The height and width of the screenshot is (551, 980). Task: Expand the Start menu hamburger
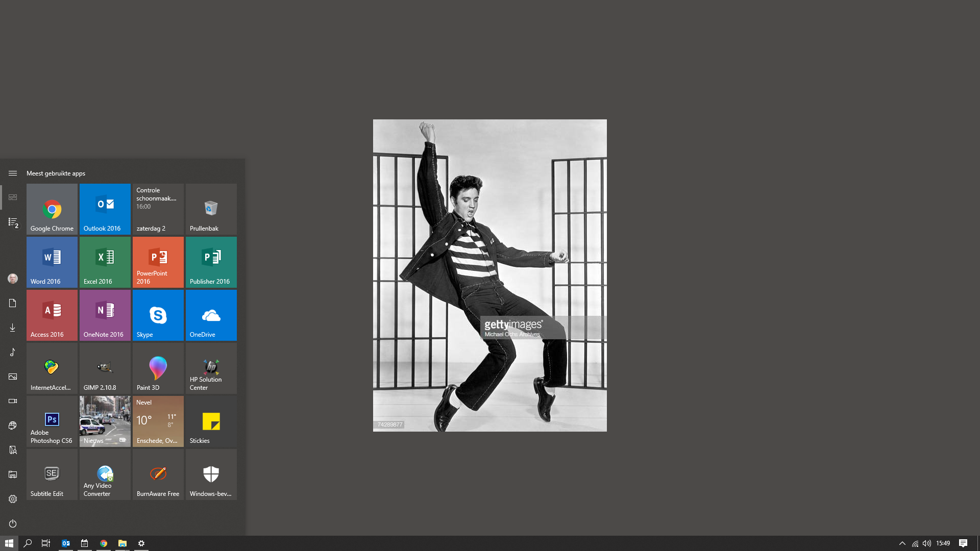[x=13, y=173]
